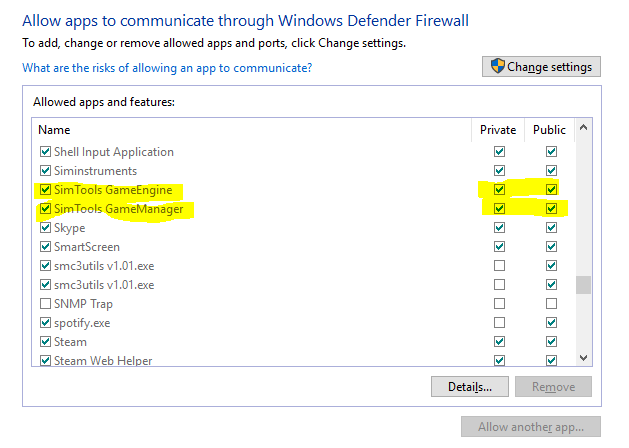629x448 pixels.
Task: Click the Public column header
Action: [x=549, y=130]
